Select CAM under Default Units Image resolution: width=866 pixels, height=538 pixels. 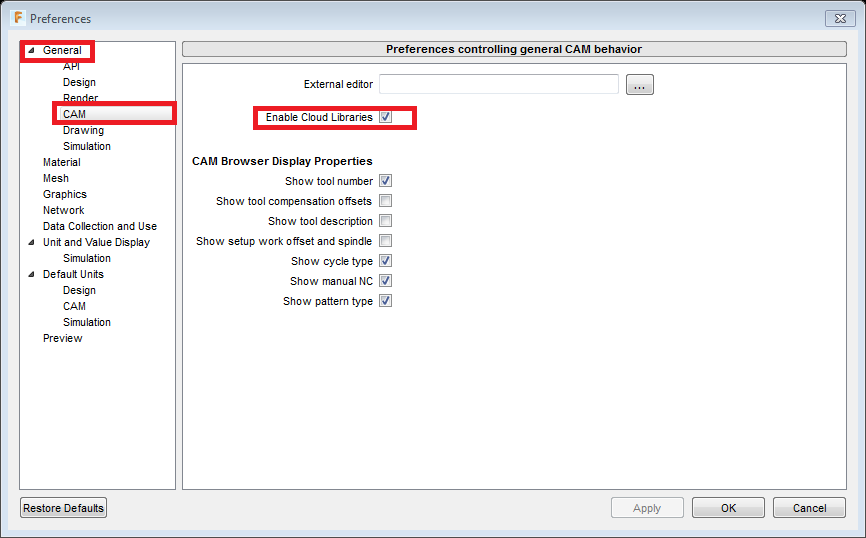point(74,307)
